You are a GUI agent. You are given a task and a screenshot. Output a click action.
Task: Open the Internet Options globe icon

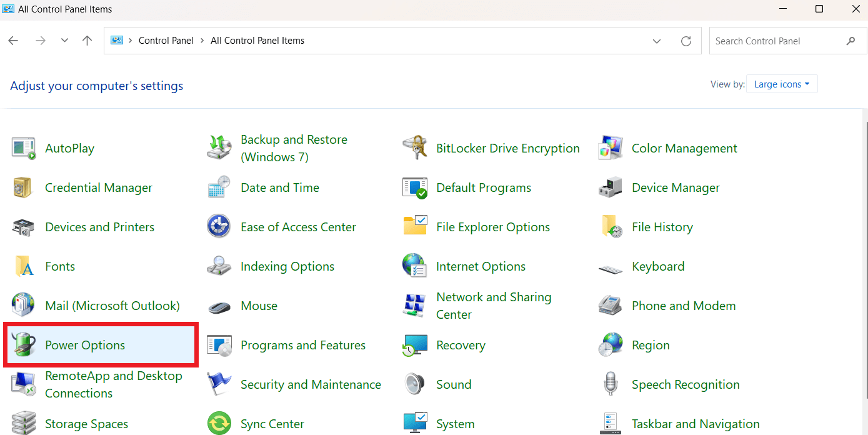pyautogui.click(x=415, y=266)
